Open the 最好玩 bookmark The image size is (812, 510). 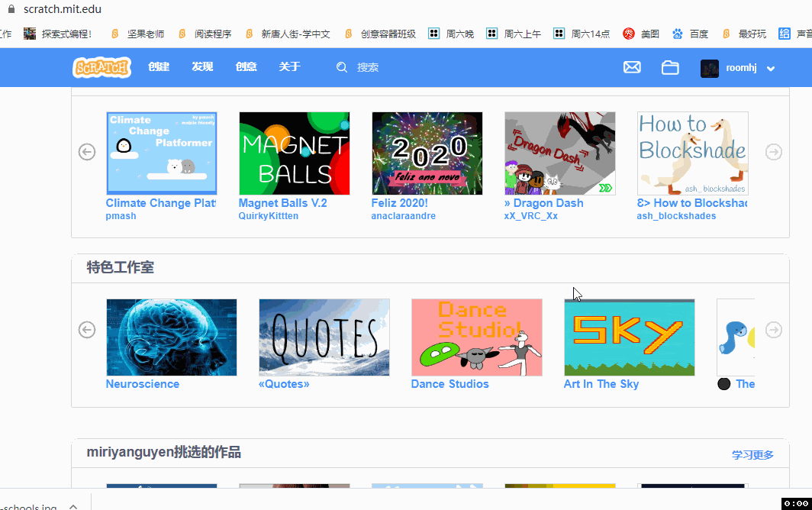pyautogui.click(x=744, y=34)
